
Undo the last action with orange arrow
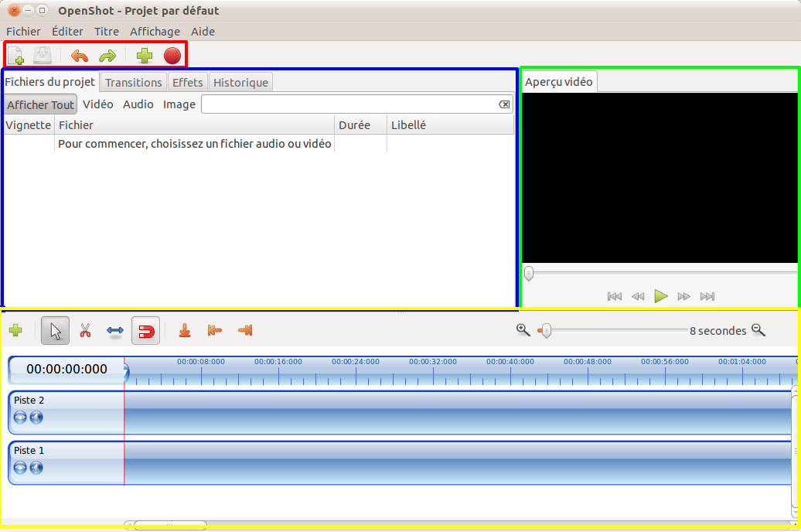click(x=79, y=55)
